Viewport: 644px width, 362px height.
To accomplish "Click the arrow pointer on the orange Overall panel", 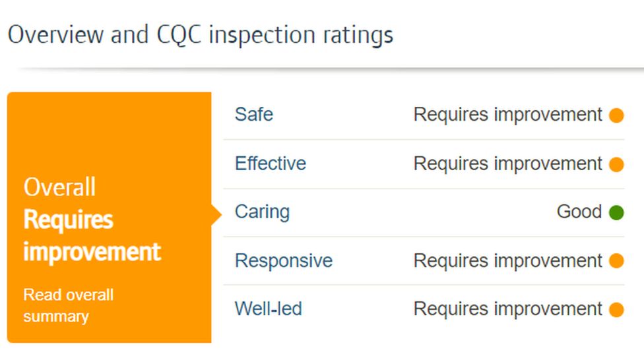I will (216, 215).
